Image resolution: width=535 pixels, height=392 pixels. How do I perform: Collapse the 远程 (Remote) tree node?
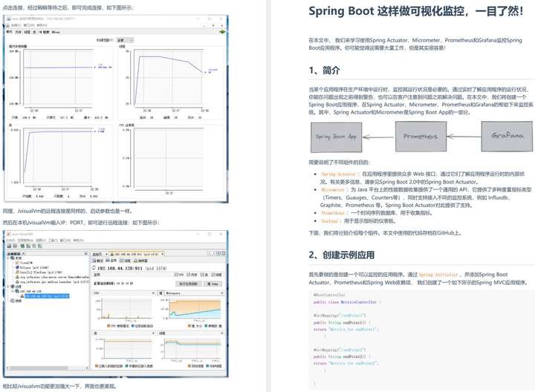pyautogui.click(x=8, y=287)
